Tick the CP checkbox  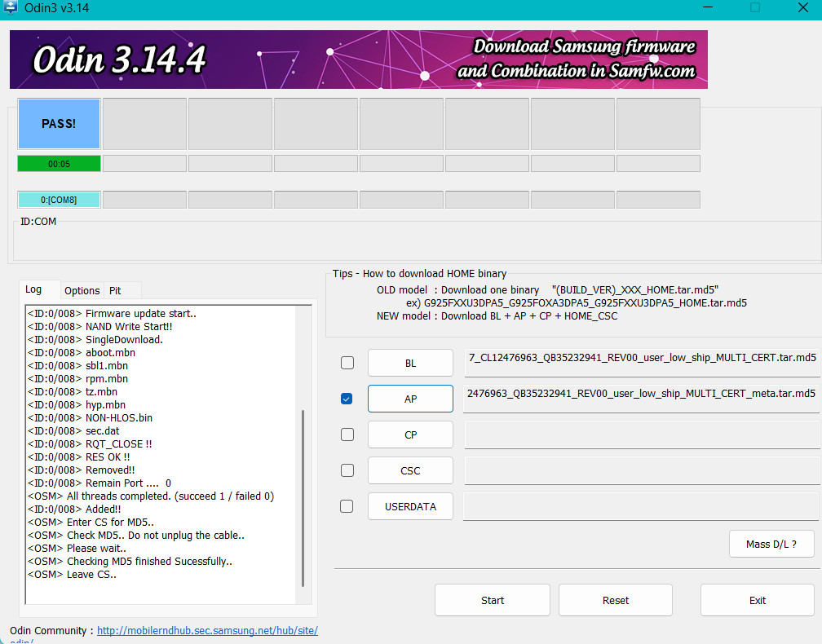(347, 434)
